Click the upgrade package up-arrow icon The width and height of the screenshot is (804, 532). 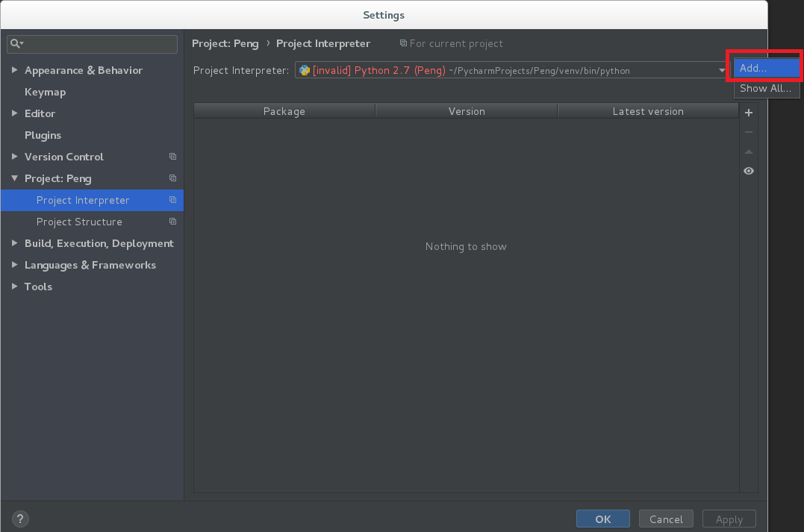pyautogui.click(x=749, y=151)
